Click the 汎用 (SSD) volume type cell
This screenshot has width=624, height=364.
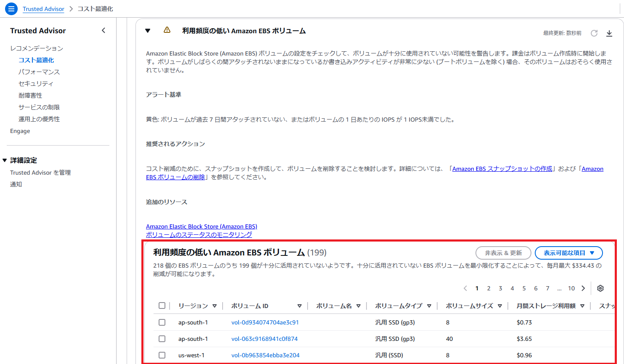click(389, 355)
